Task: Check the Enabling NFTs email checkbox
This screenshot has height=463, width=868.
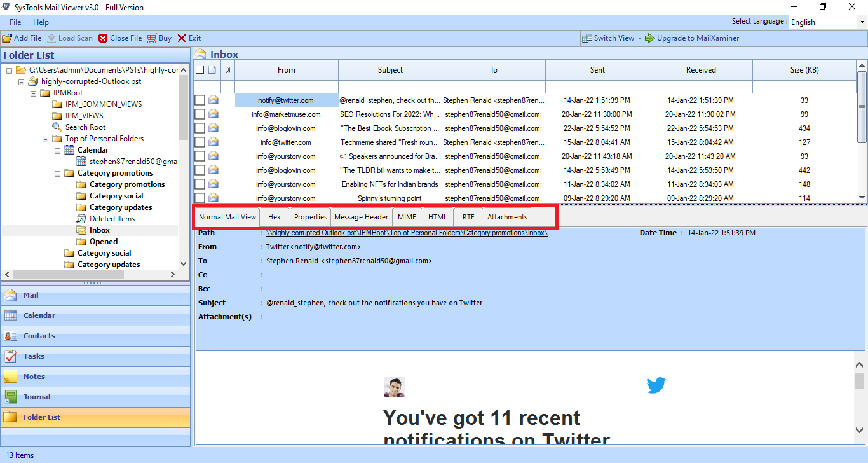Action: [200, 184]
